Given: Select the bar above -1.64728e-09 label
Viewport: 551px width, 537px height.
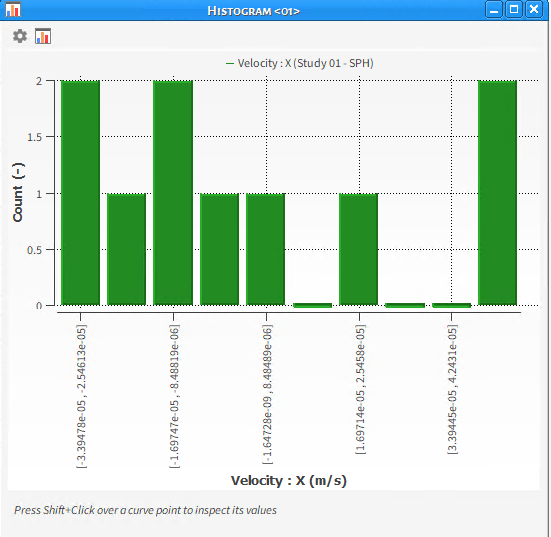Looking at the screenshot, I should click(266, 249).
